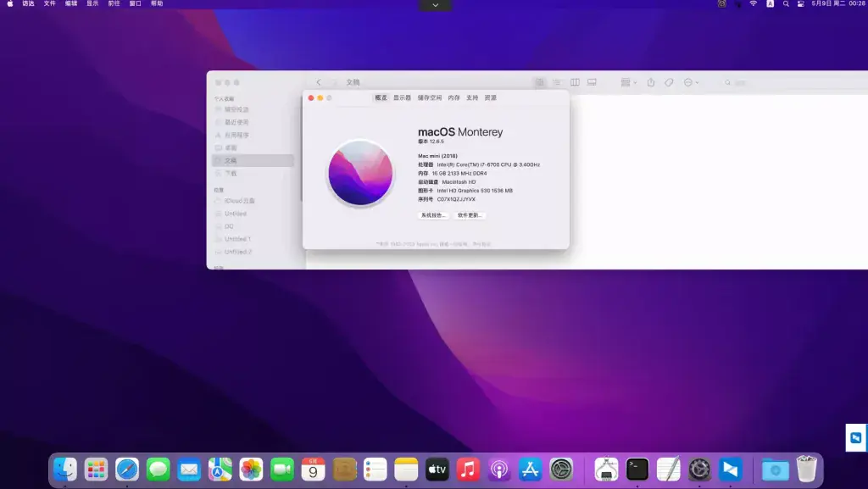The width and height of the screenshot is (868, 489).
Task: Launch Safari from the Dock
Action: tap(127, 470)
